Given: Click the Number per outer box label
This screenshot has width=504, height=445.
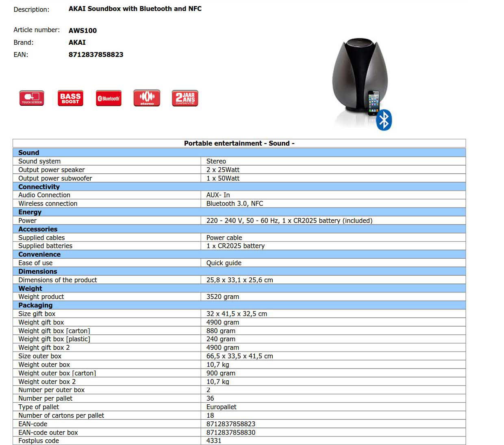Looking at the screenshot, I should pos(51,390).
